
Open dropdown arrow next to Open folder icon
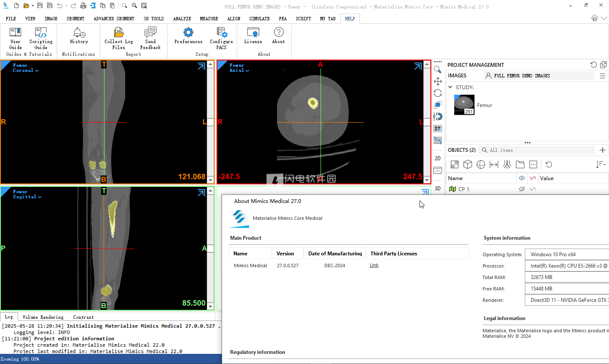[x=33, y=6]
